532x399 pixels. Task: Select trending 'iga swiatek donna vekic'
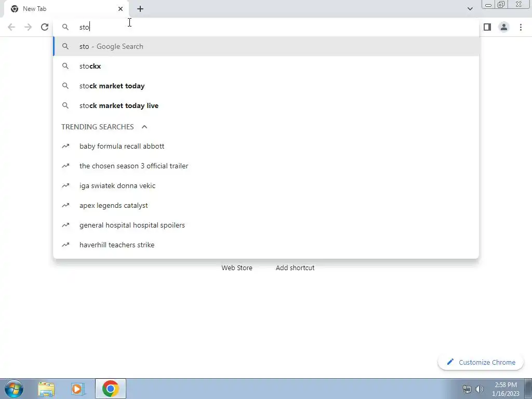click(267, 185)
